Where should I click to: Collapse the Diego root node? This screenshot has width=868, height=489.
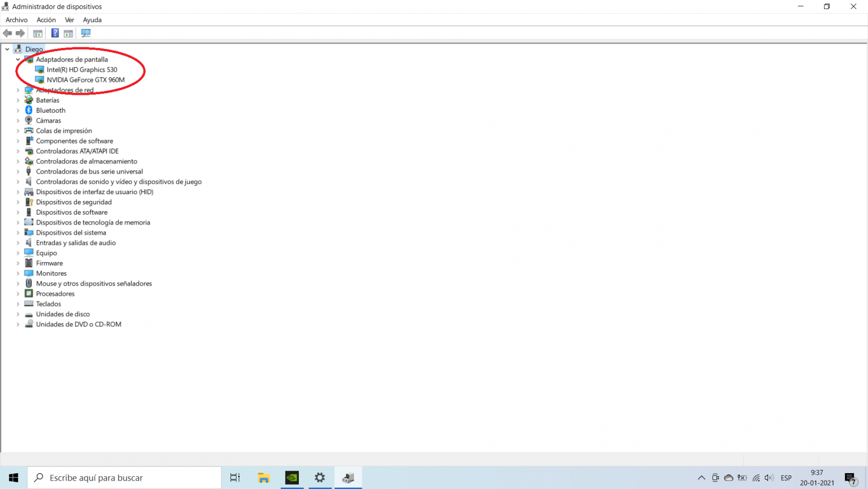[7, 49]
